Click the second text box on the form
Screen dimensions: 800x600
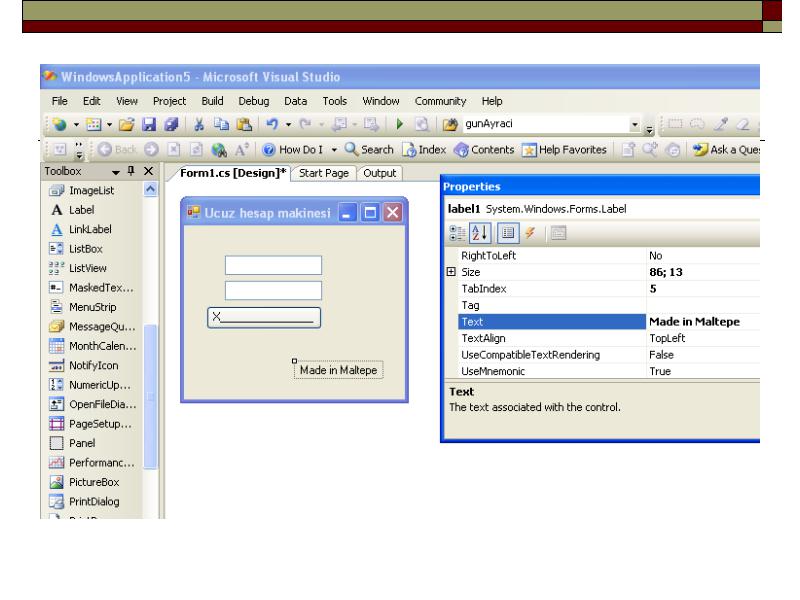[x=273, y=290]
